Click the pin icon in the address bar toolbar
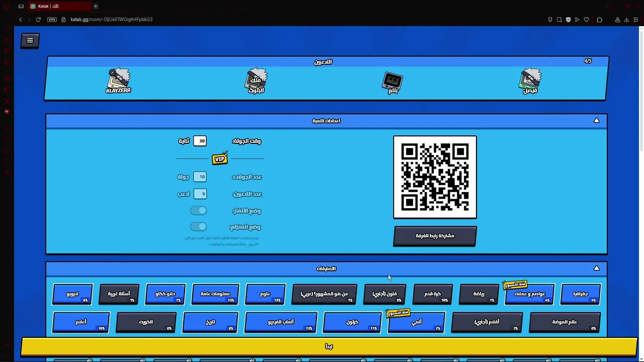The height and width of the screenshot is (362, 644). 550,20
